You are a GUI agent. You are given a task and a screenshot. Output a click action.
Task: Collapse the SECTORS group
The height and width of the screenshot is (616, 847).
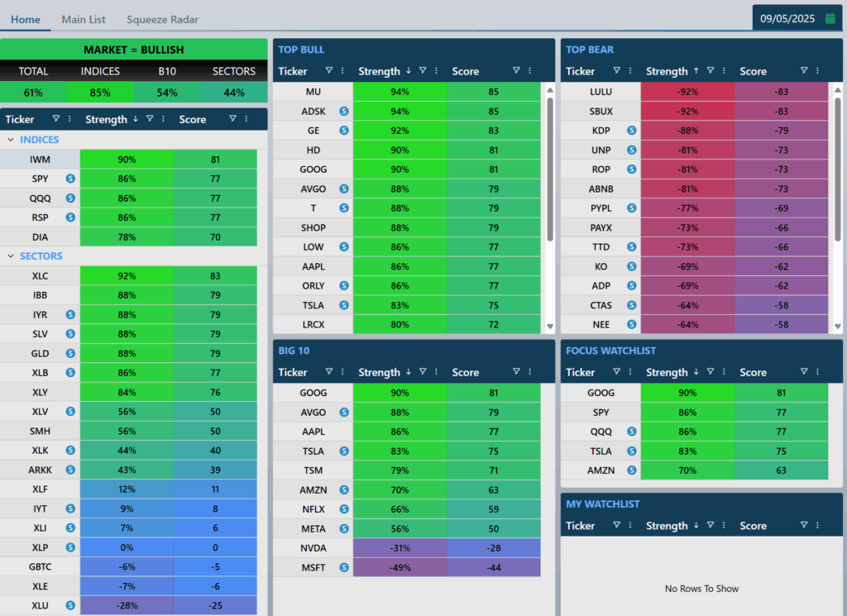11,255
